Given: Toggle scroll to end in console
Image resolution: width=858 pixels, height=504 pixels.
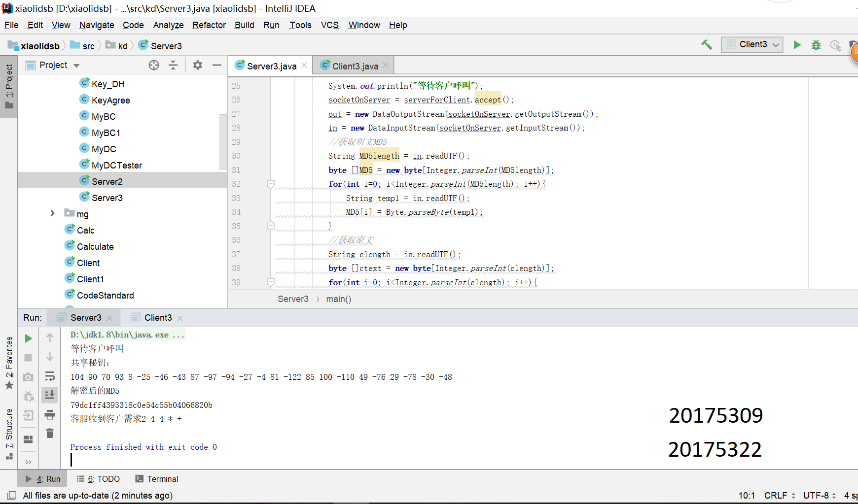Looking at the screenshot, I should click(50, 395).
